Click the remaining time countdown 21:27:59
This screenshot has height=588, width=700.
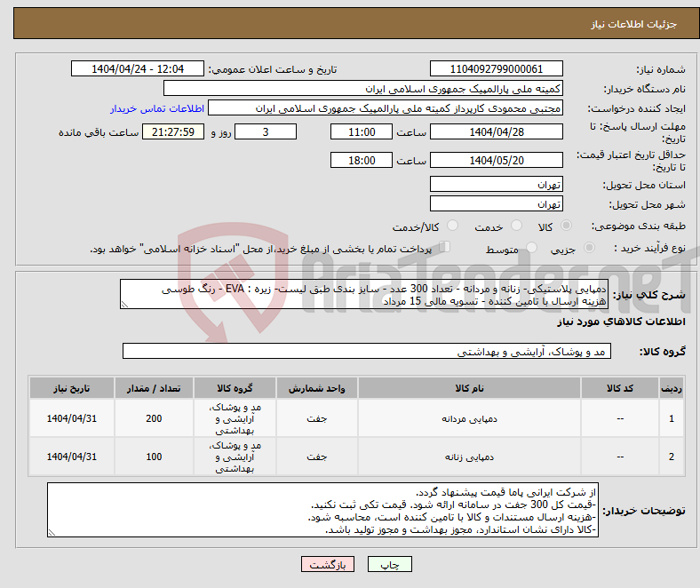173,131
